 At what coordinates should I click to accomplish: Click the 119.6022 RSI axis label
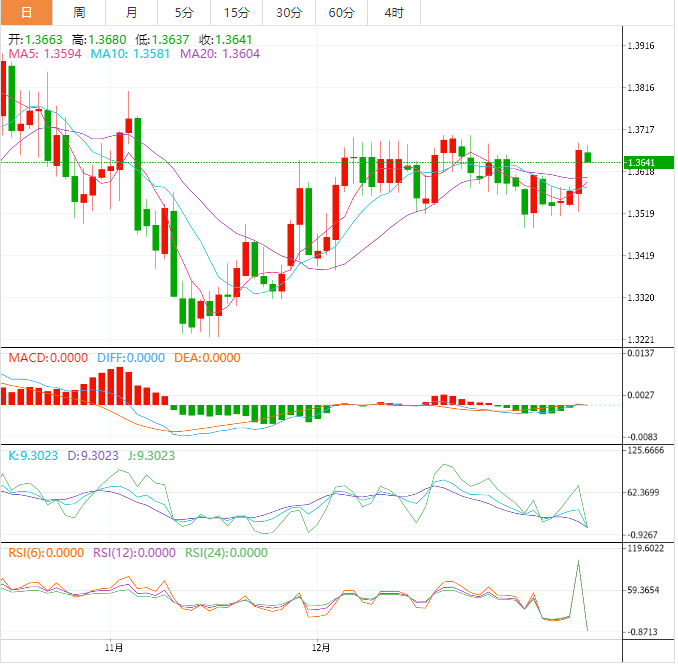(646, 548)
